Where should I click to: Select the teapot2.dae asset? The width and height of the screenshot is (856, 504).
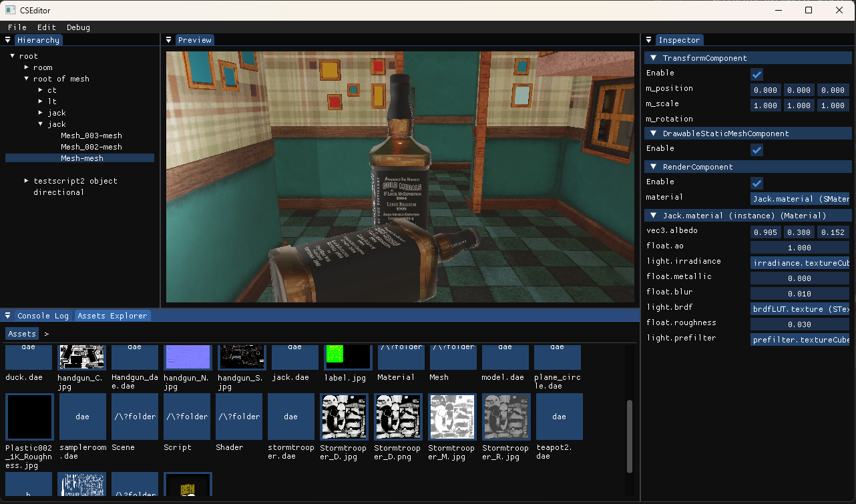(x=560, y=417)
